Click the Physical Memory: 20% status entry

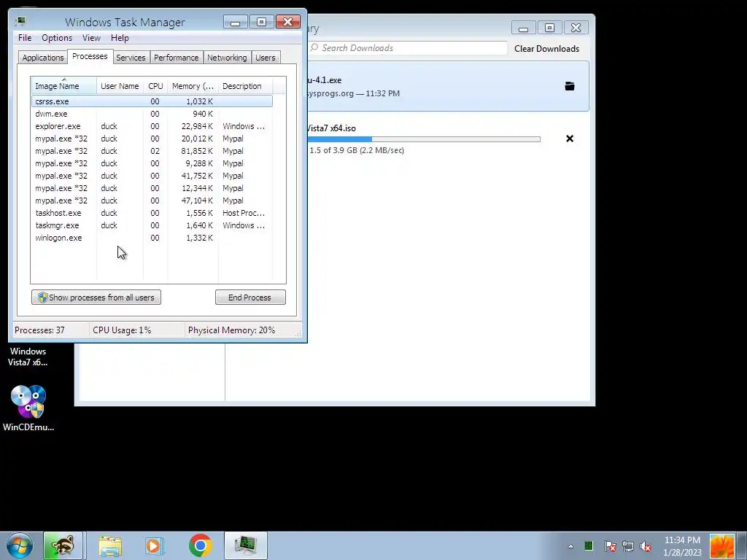pos(231,330)
